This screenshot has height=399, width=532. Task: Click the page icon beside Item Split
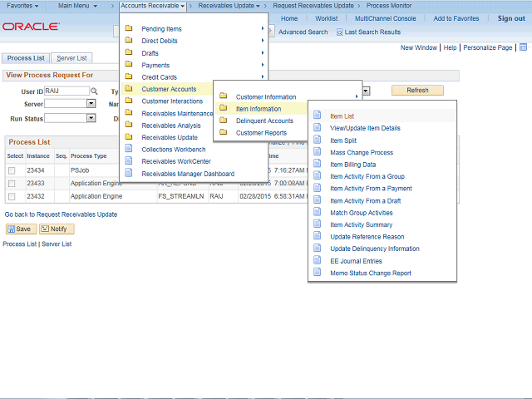click(318, 140)
